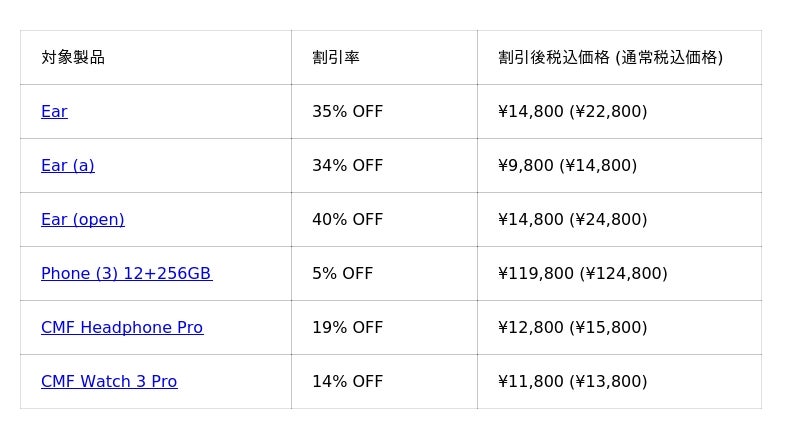Open the CMF Headphone Pro link
This screenshot has width=800, height=439.
[122, 328]
